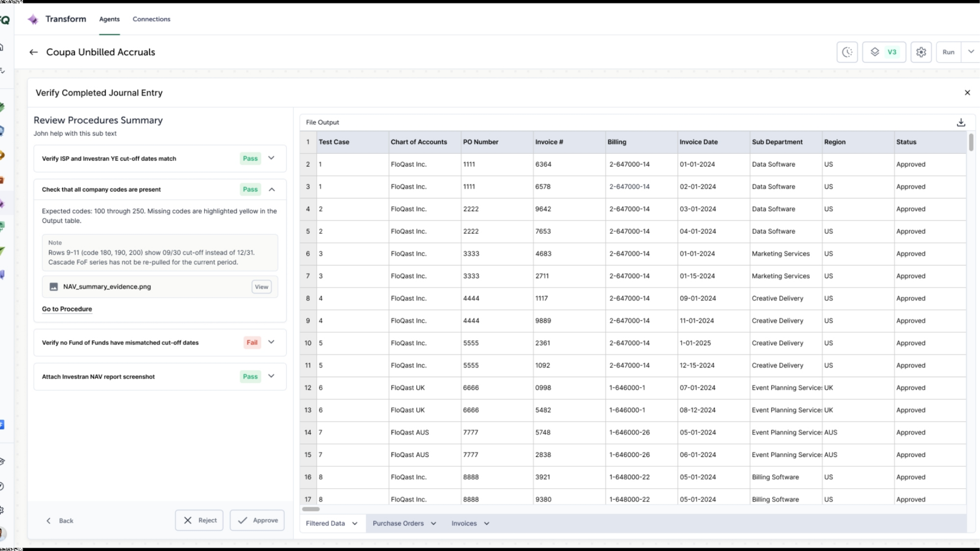This screenshot has width=980, height=551.
Task: Open the V3 version layers button
Action: pyautogui.click(x=884, y=52)
